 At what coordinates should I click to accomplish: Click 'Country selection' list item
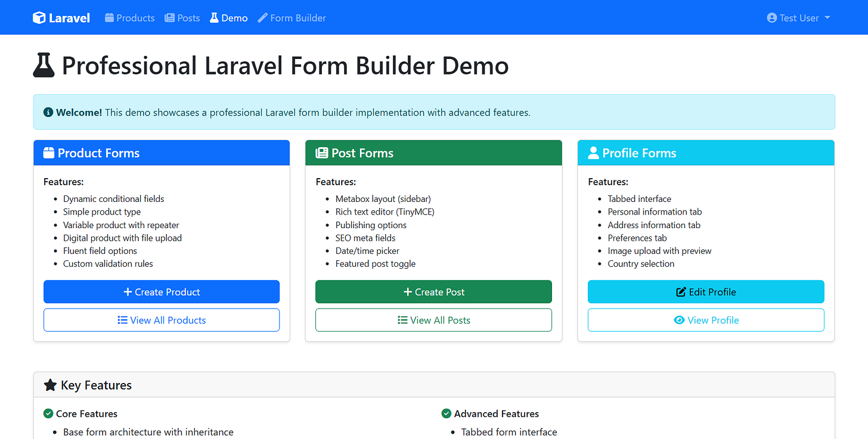[x=641, y=264]
